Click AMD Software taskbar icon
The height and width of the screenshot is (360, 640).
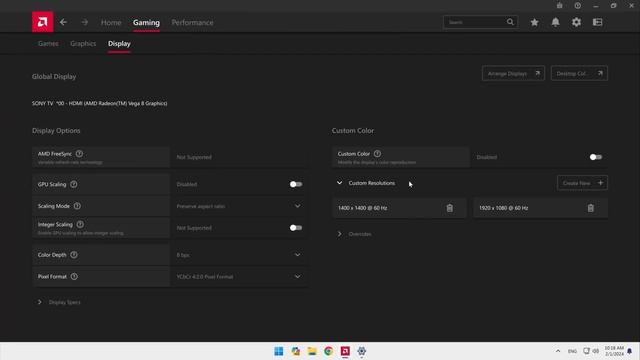click(x=345, y=351)
